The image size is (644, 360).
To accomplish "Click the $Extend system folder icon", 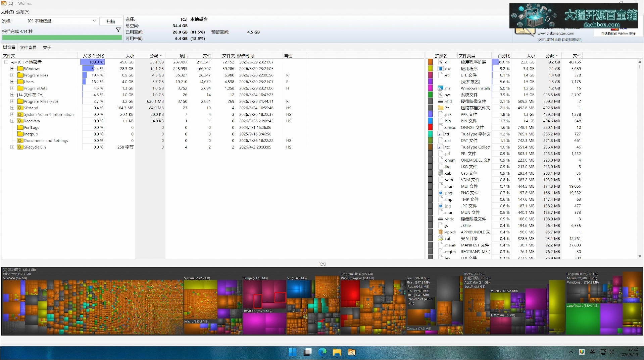I will (x=20, y=108).
